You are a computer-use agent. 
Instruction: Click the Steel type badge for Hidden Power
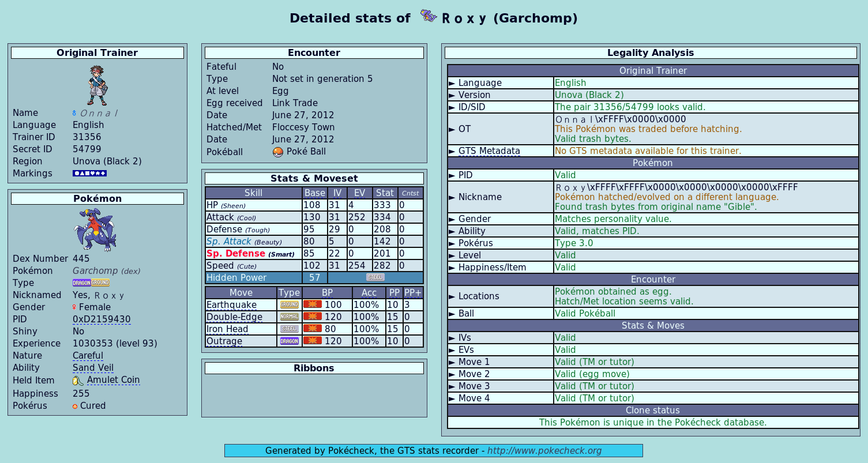pyautogui.click(x=375, y=277)
